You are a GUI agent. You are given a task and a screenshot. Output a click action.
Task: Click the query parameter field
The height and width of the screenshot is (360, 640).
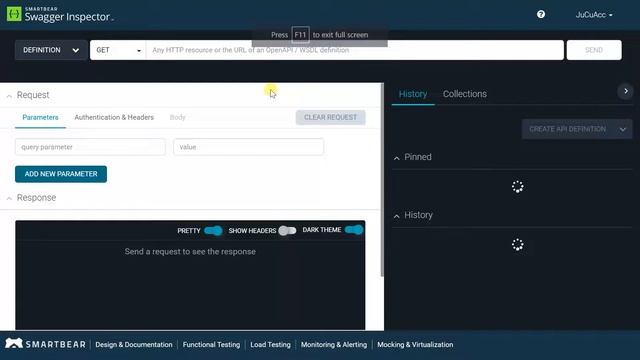coord(90,147)
